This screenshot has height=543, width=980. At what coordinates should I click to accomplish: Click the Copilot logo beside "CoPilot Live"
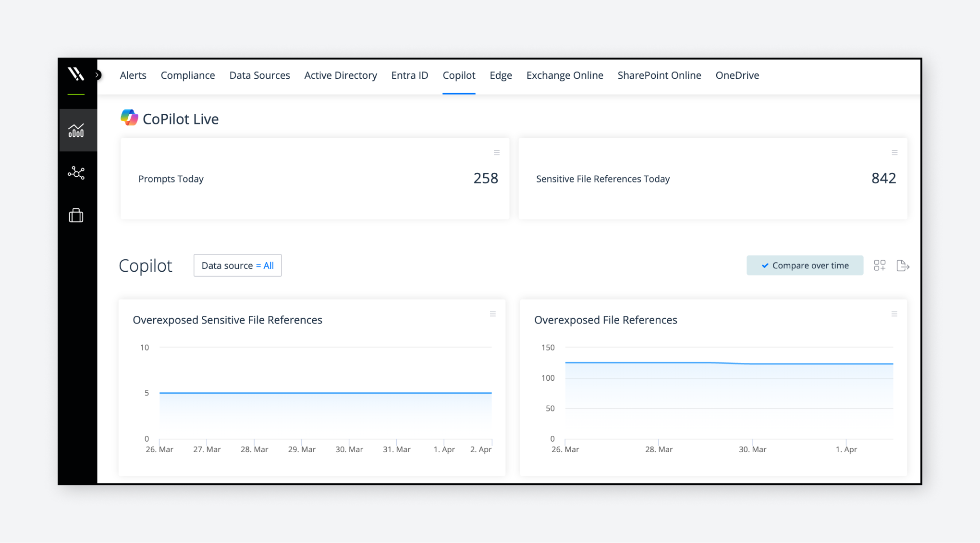coord(129,117)
